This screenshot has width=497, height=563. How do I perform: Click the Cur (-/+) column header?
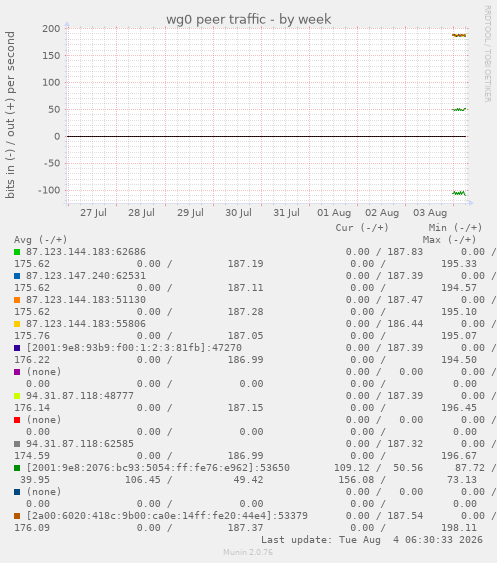point(362,228)
